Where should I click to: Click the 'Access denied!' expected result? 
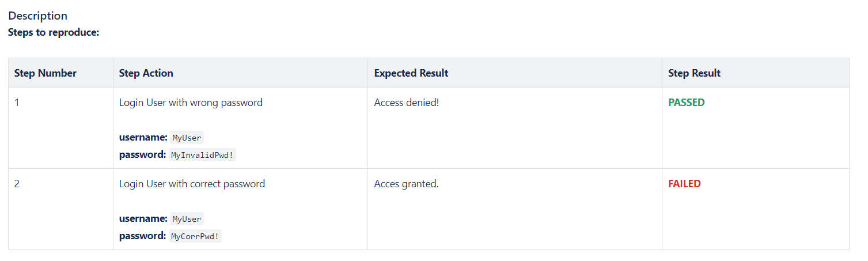tap(406, 103)
